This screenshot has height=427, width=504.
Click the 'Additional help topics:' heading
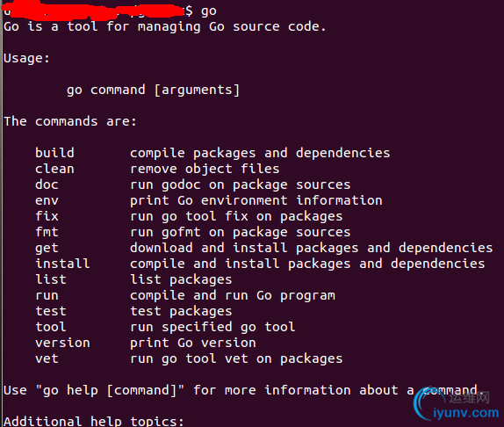click(x=94, y=421)
